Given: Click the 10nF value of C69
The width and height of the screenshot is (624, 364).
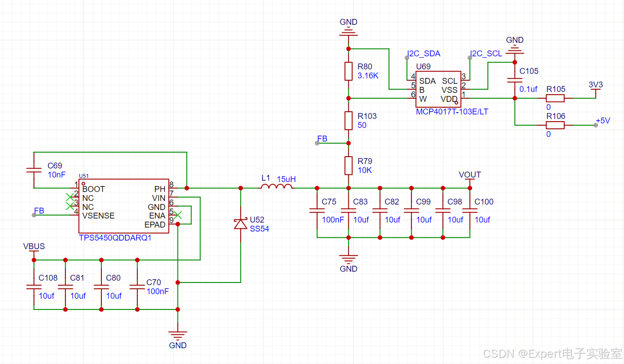Looking at the screenshot, I should (x=56, y=175).
